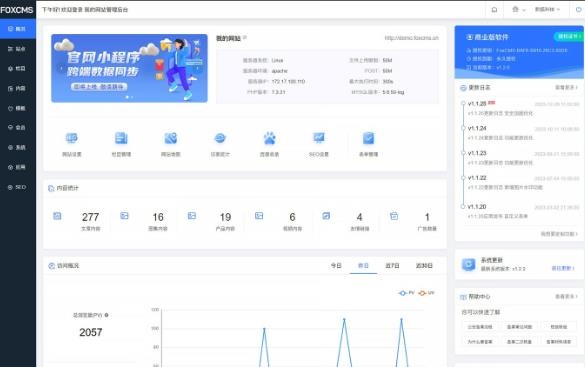Open the v1.1.25 update log entry

coord(477,103)
